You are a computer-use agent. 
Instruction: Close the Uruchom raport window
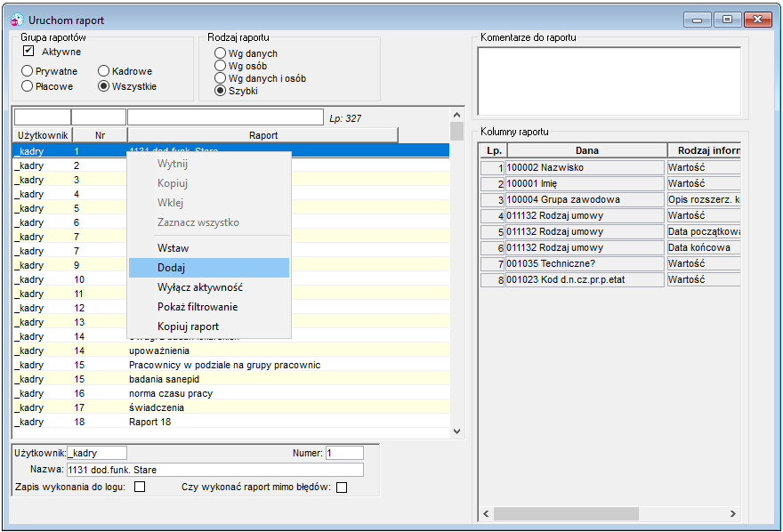click(x=757, y=20)
